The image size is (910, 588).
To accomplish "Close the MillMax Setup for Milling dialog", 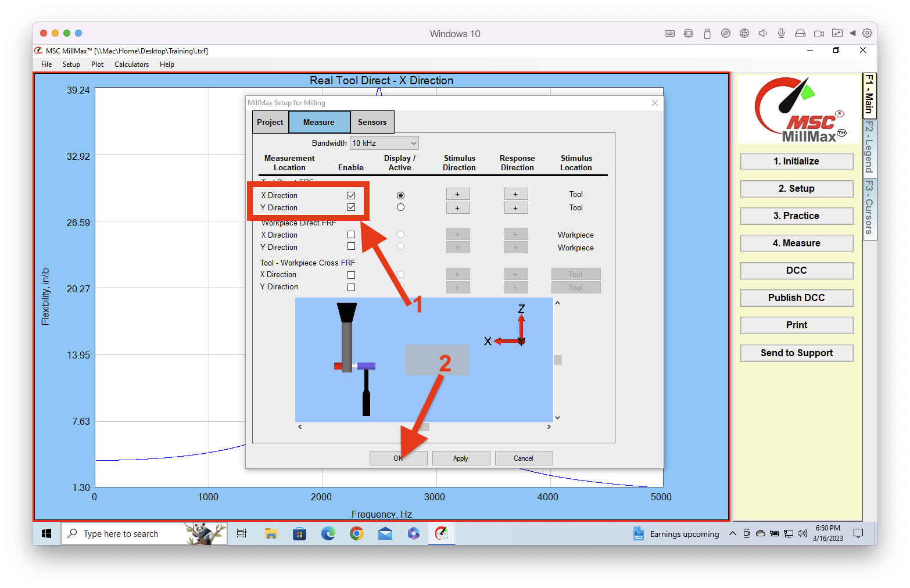I will click(655, 103).
